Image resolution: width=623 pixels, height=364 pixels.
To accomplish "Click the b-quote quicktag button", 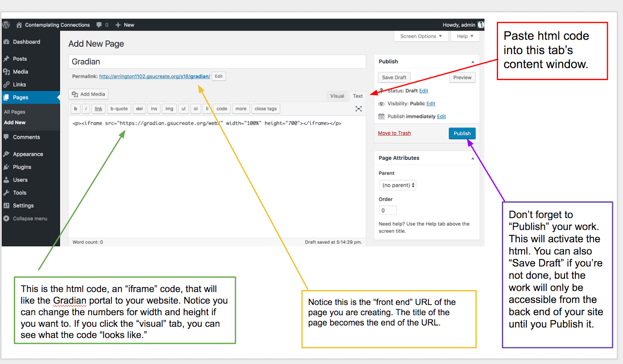I will (x=119, y=109).
